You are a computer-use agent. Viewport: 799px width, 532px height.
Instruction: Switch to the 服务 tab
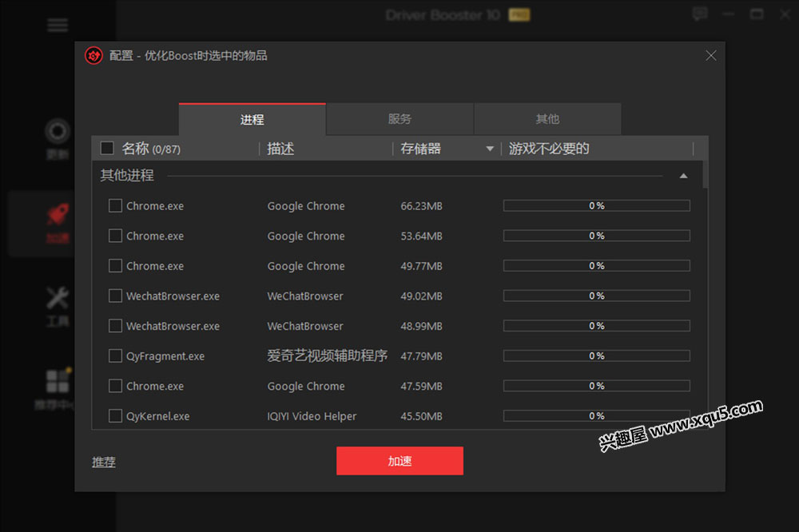(x=399, y=119)
